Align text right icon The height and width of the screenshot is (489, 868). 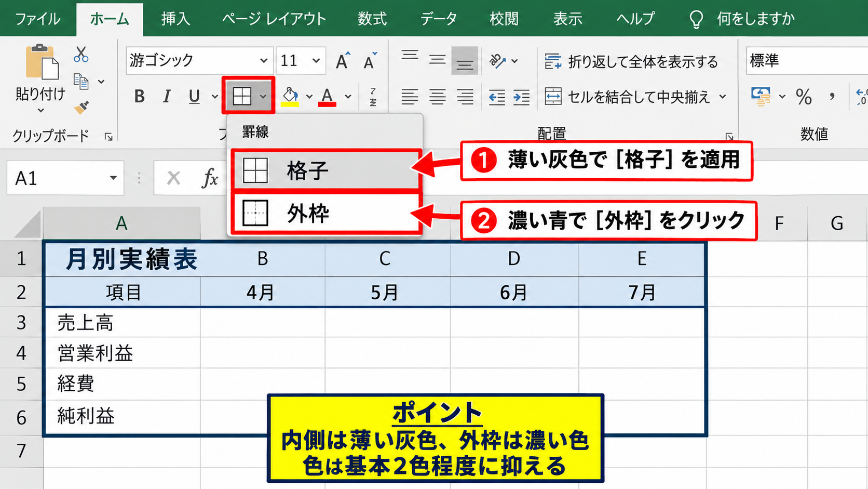tap(465, 97)
